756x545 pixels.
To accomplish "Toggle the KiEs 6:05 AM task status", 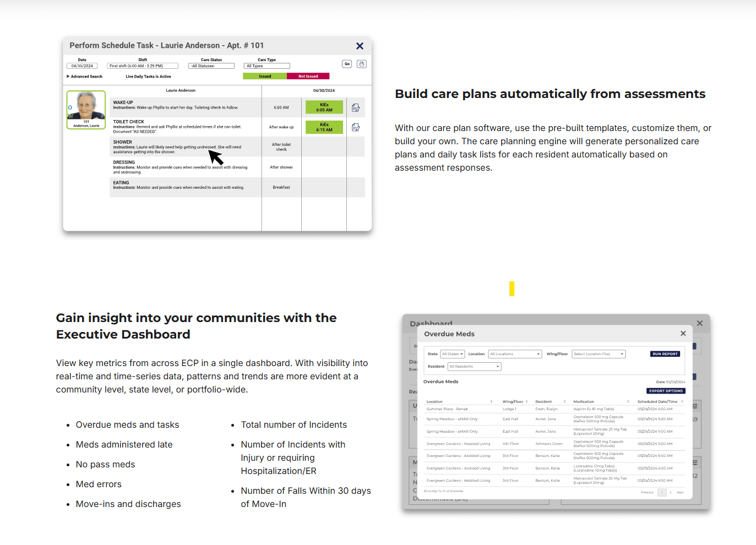I will pyautogui.click(x=324, y=107).
